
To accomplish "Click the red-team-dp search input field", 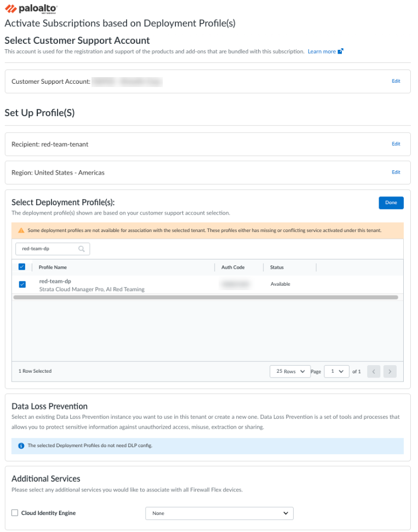I will (48, 249).
